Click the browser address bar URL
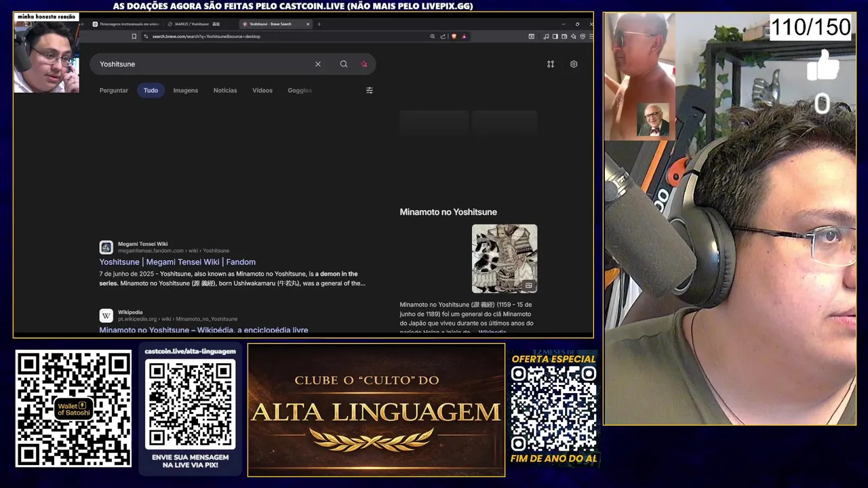Image resolution: width=868 pixels, height=488 pixels. [x=206, y=37]
